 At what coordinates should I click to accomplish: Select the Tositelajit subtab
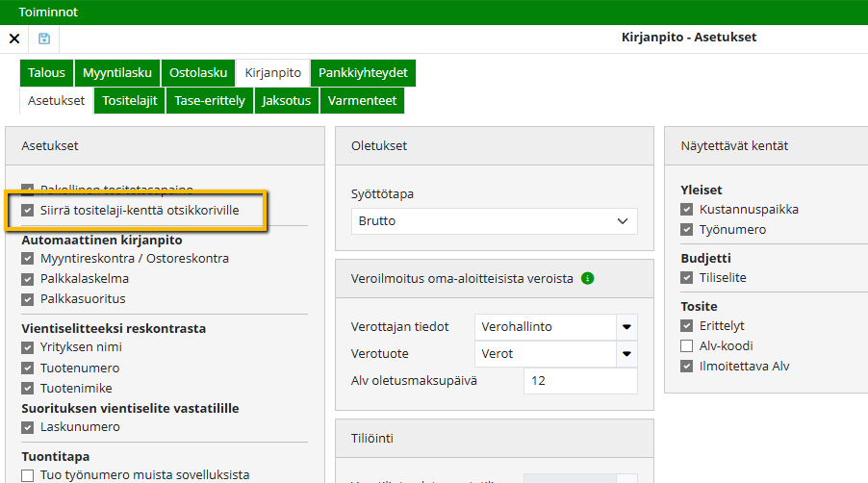[129, 100]
